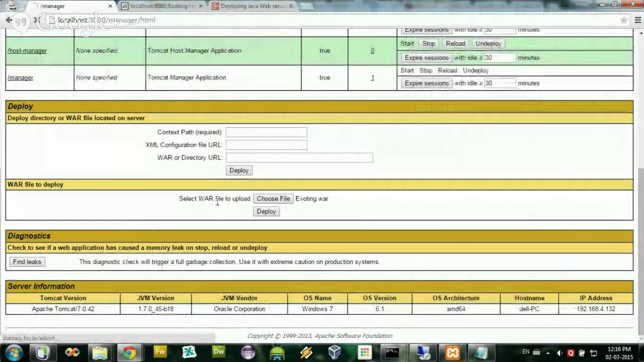Click the sessions count 1 link

click(x=372, y=77)
